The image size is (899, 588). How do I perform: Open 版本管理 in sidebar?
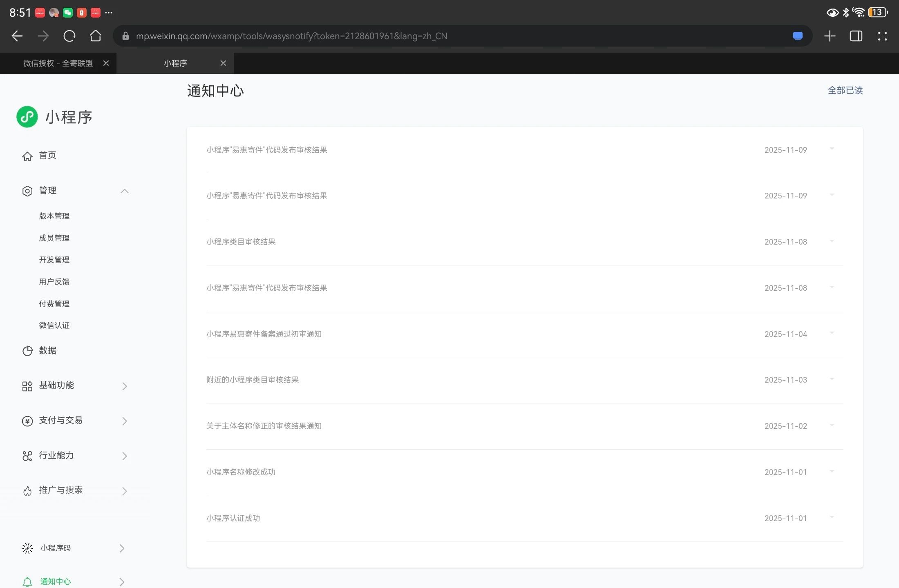[54, 216]
